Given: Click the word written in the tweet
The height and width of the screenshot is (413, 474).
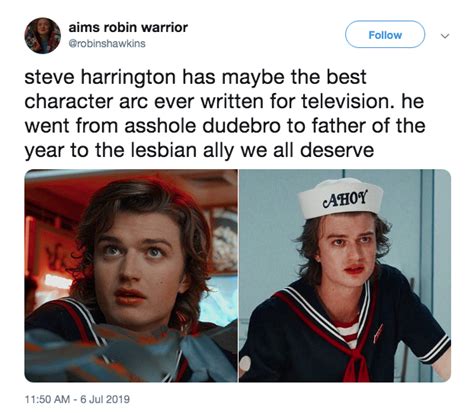Looking at the screenshot, I should [232, 101].
